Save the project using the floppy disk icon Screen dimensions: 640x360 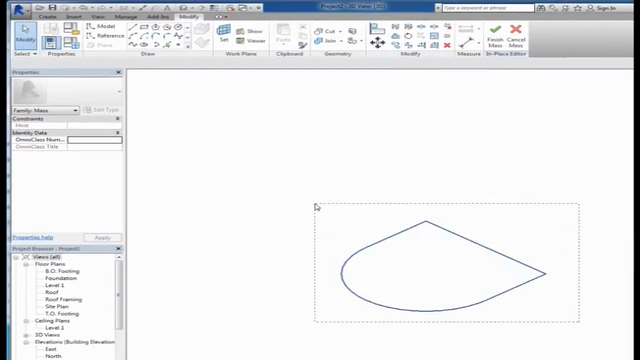coord(52,8)
